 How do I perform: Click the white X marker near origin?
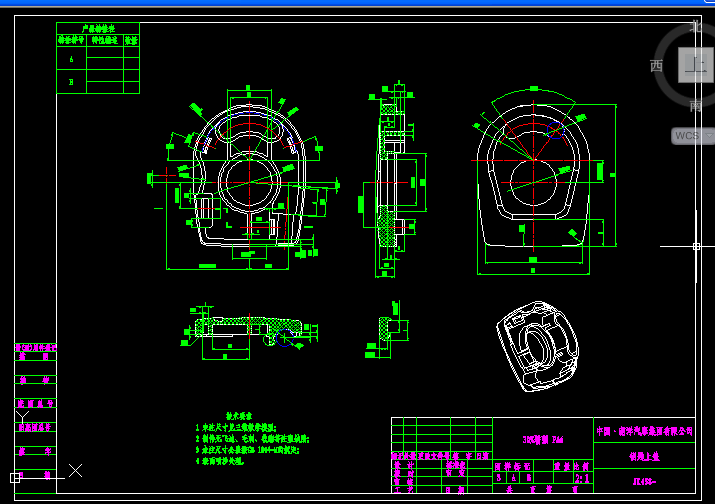(76, 470)
